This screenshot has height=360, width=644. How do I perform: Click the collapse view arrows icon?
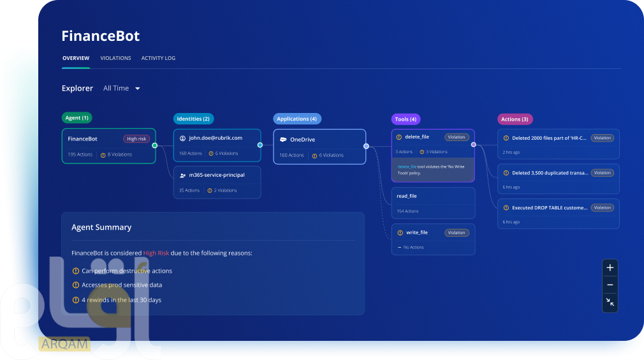(x=610, y=303)
